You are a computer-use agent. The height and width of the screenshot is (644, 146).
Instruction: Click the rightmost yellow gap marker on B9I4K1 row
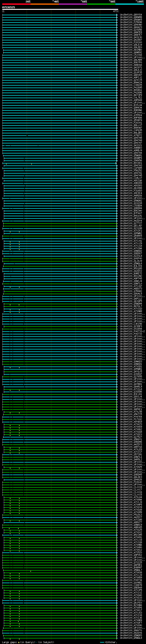point(32,164)
